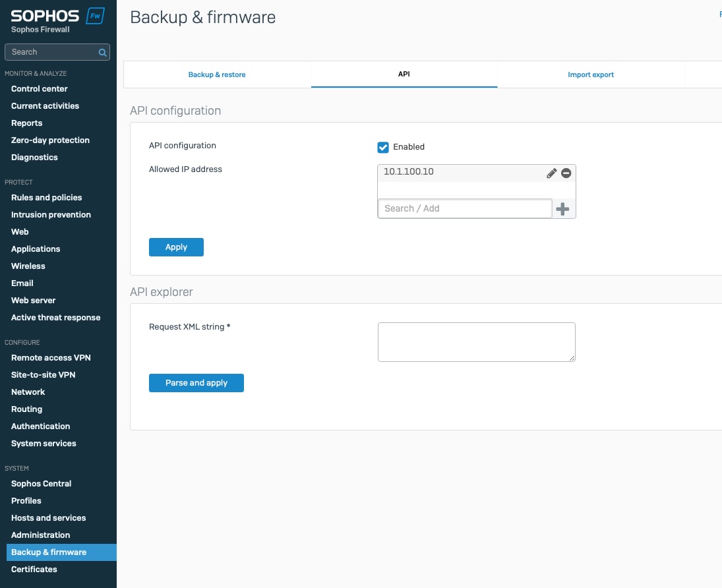Open Current activities page
The width and height of the screenshot is (722, 588).
(45, 106)
